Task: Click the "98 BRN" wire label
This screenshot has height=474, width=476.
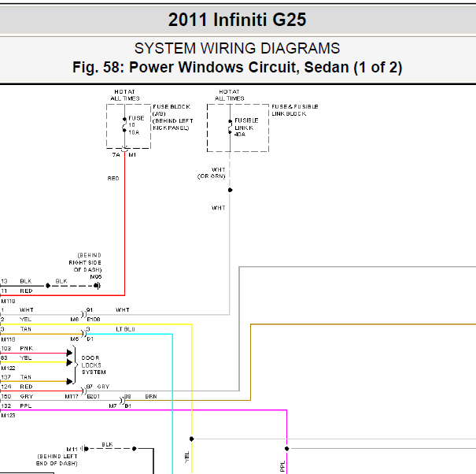Action: [141, 396]
